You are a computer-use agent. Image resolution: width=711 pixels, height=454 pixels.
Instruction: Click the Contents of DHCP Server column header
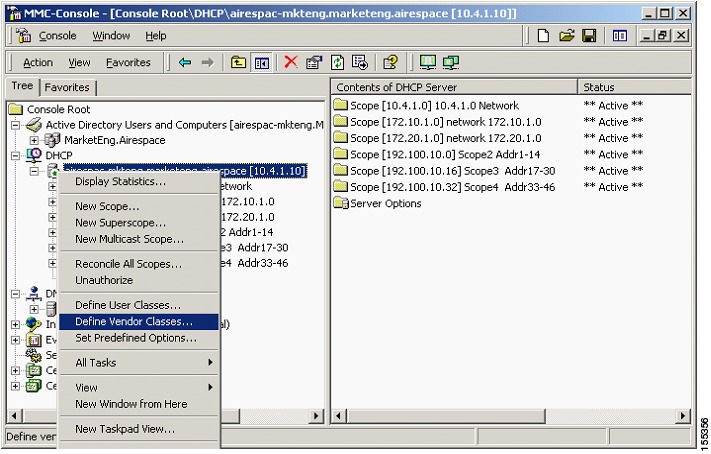click(x=455, y=87)
